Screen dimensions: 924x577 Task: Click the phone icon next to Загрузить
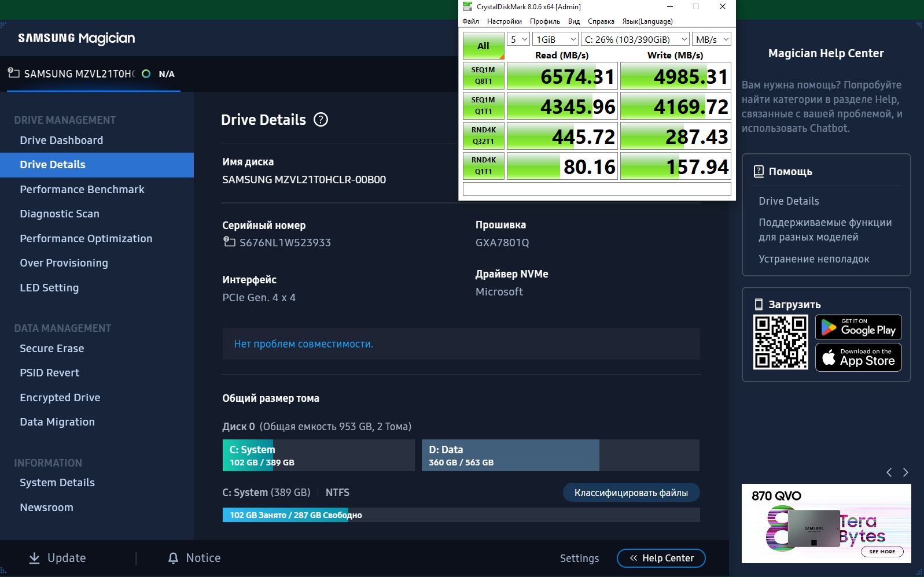pyautogui.click(x=759, y=304)
